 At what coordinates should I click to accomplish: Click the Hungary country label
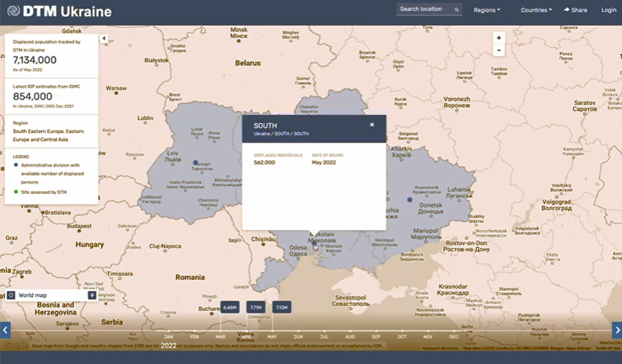(90, 245)
